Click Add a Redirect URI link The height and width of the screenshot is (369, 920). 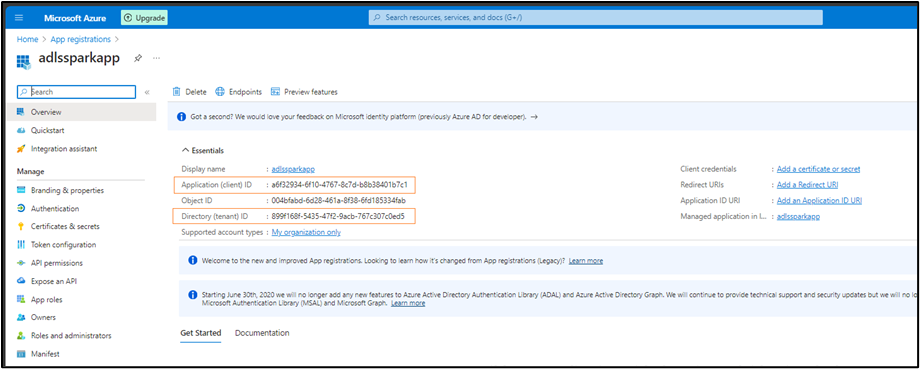[807, 185]
